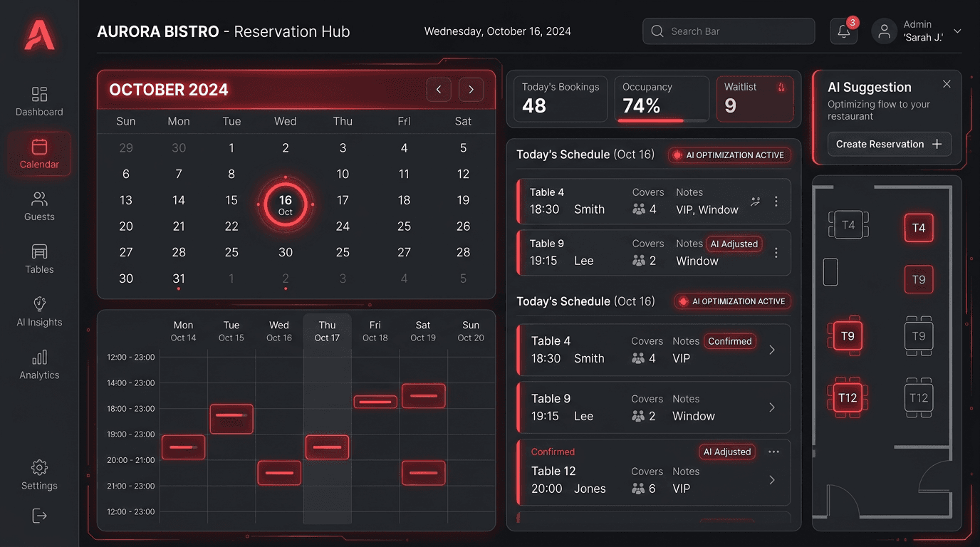Screen dimensions: 980x547
Task: Select the Calendar tab in sidebar
Action: (39, 154)
